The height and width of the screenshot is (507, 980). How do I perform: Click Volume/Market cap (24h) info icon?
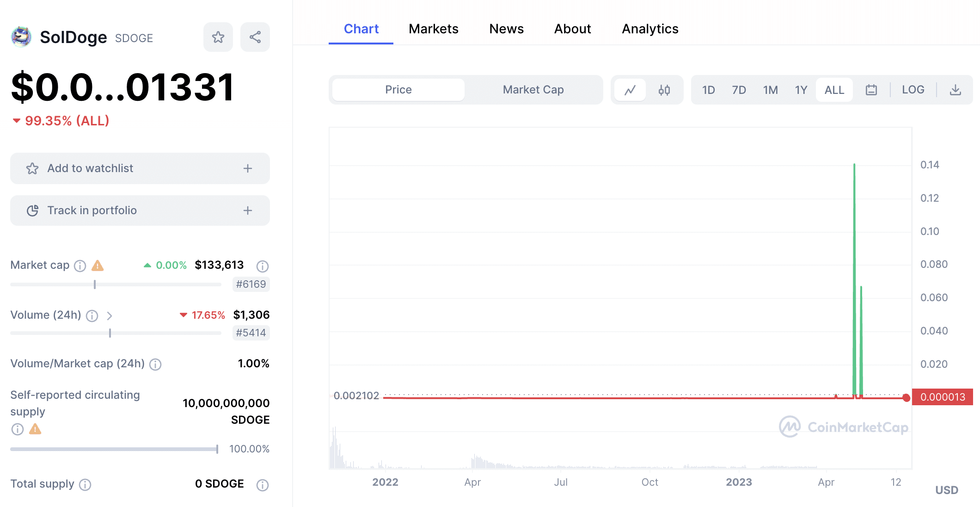click(155, 365)
